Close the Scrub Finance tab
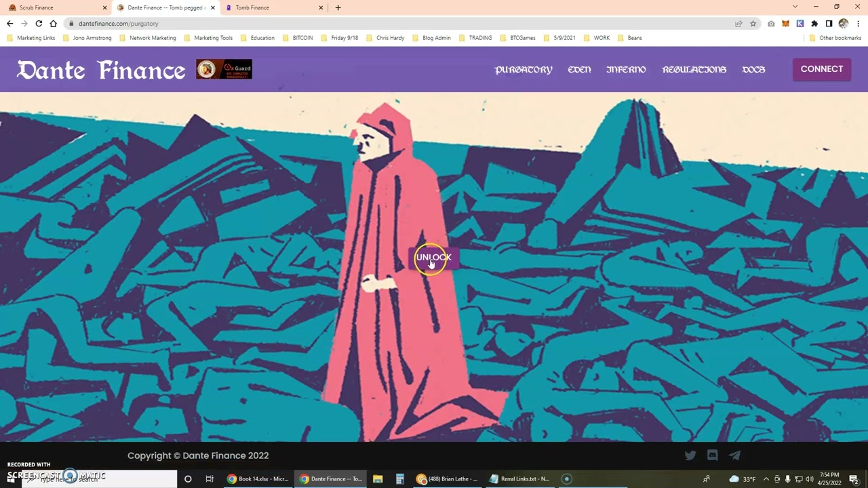868x488 pixels. click(x=105, y=7)
